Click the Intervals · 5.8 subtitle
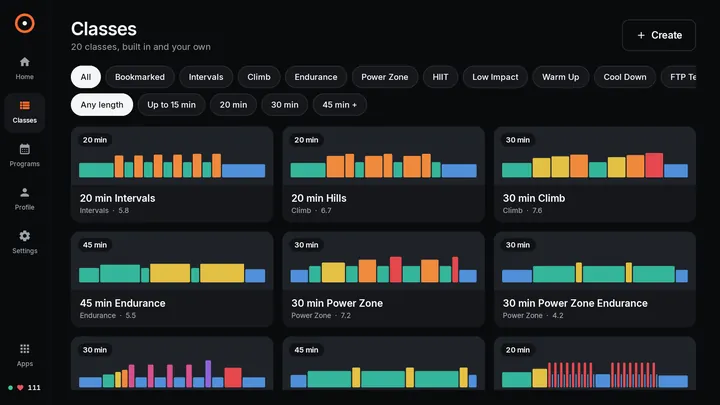Screen dimensions: 720x405 (x=104, y=211)
